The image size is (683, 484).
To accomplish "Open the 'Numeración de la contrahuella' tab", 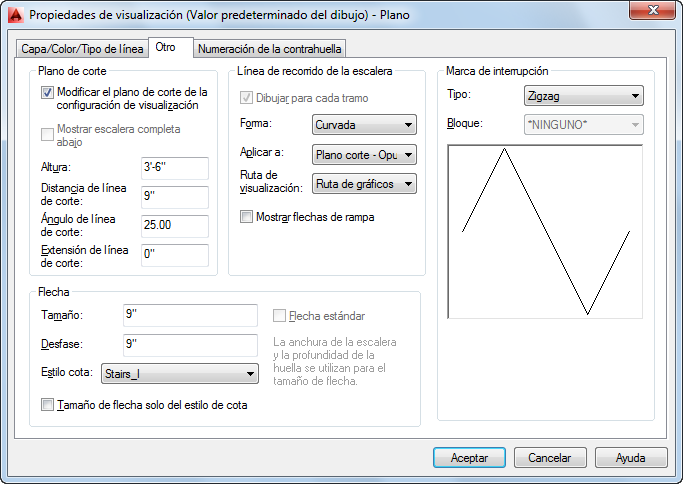I will [270, 49].
